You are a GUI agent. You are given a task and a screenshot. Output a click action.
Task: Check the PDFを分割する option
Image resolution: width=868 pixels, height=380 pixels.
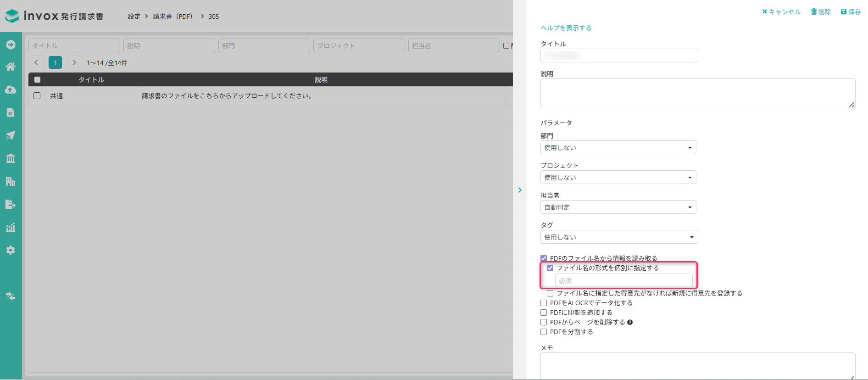click(x=544, y=332)
